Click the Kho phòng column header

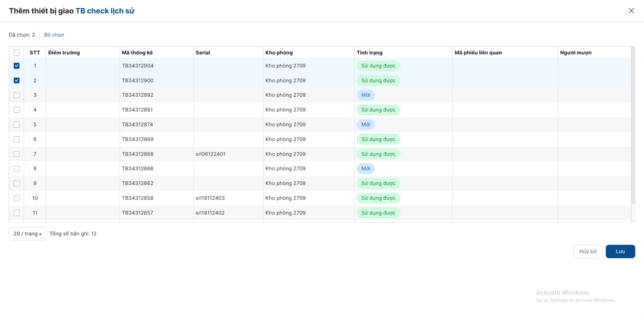click(x=279, y=53)
